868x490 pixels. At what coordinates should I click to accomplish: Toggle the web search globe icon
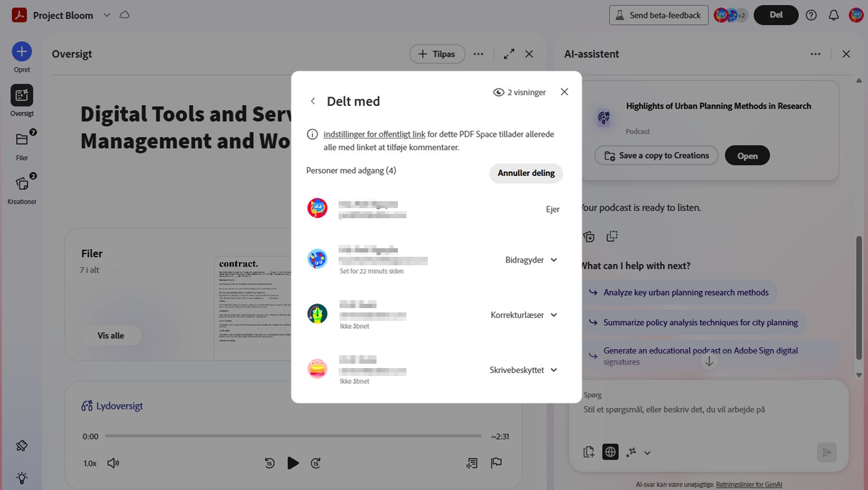(610, 453)
